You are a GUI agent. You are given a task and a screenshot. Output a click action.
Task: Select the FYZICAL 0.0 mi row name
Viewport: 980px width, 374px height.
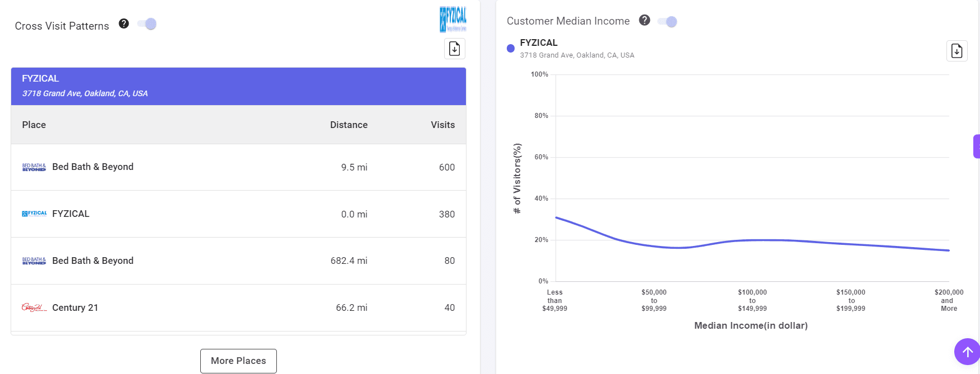click(70, 214)
